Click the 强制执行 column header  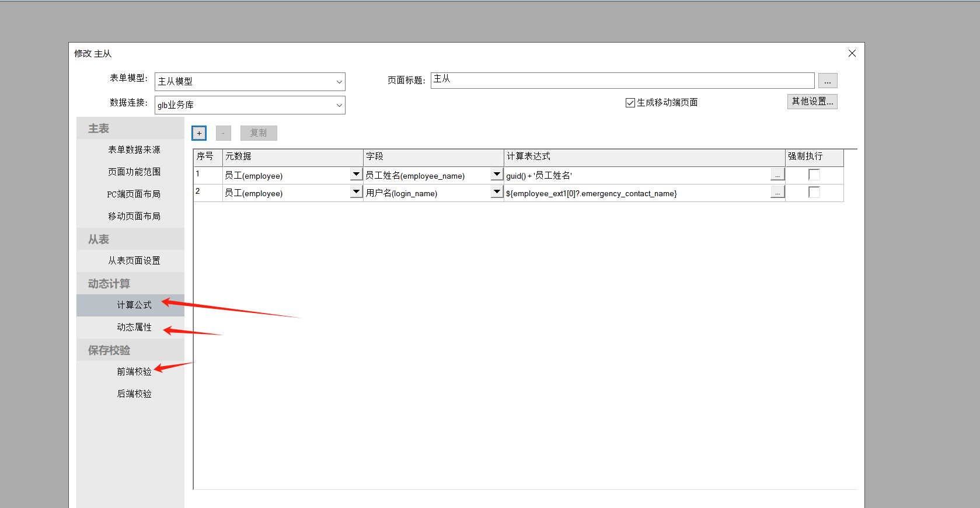(814, 157)
